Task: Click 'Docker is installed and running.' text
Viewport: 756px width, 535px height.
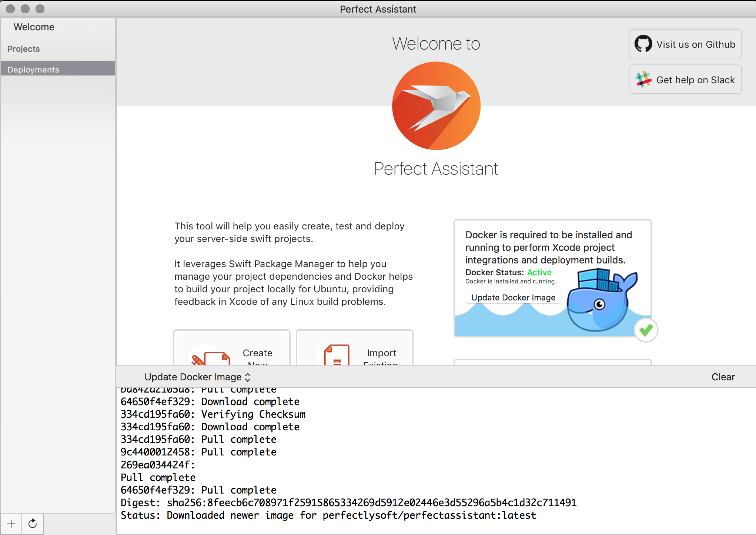Action: tap(511, 281)
